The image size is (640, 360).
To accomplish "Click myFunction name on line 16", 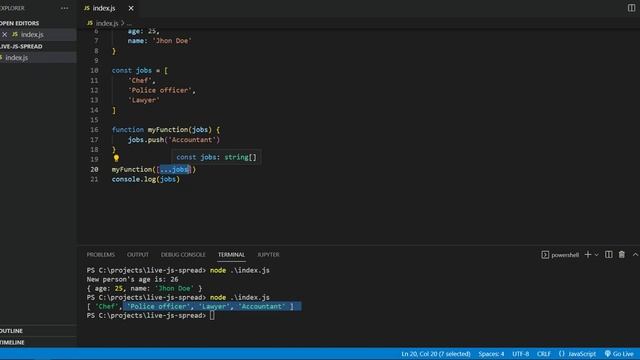I will click(168, 130).
